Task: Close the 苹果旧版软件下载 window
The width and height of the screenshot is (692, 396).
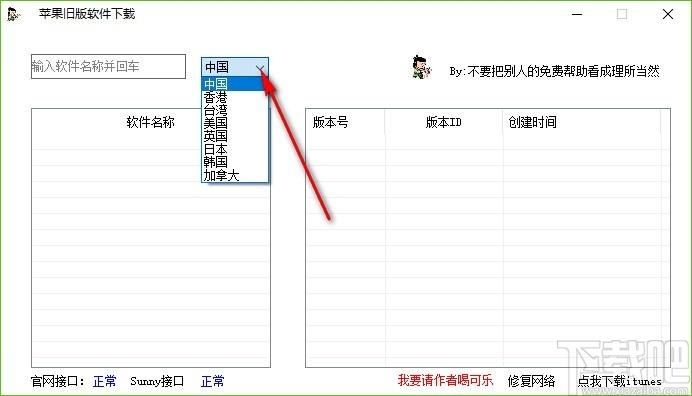Action: (x=668, y=14)
